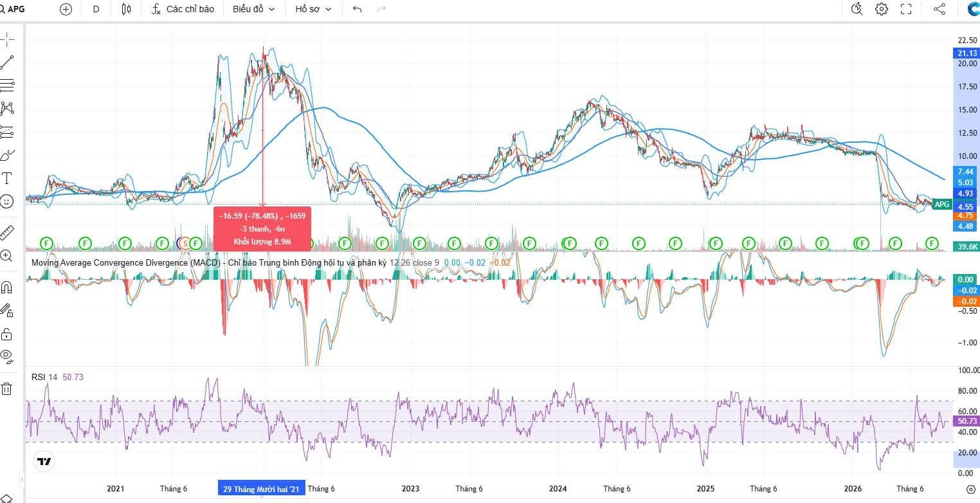Click the RSI 50.73 value label on axis
Image resolution: width=980 pixels, height=503 pixels.
(966, 421)
